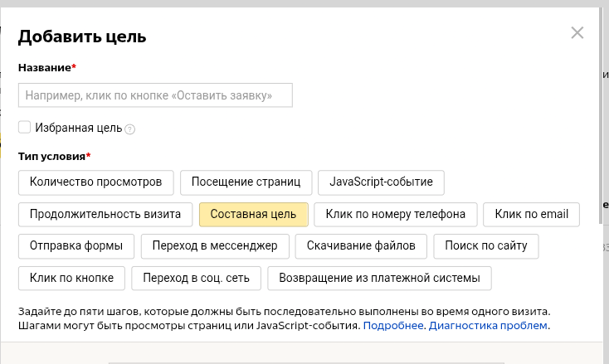Open the Подробнее link

[x=393, y=326]
